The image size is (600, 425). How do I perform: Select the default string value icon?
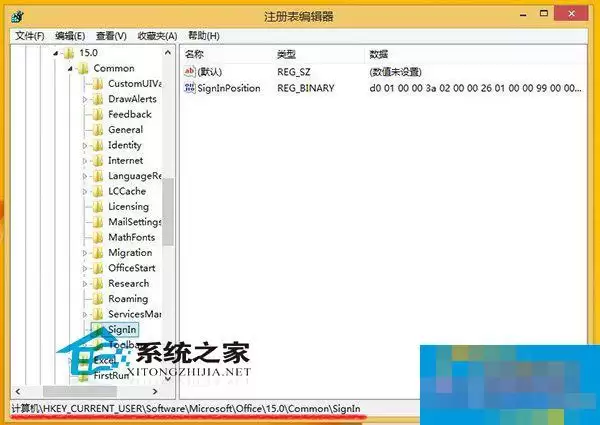(x=189, y=72)
